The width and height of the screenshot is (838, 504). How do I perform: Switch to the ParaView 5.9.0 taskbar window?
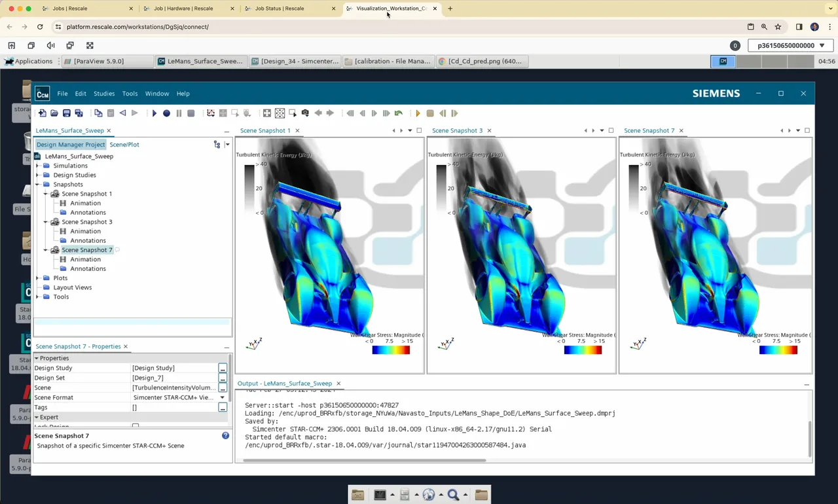(x=107, y=61)
